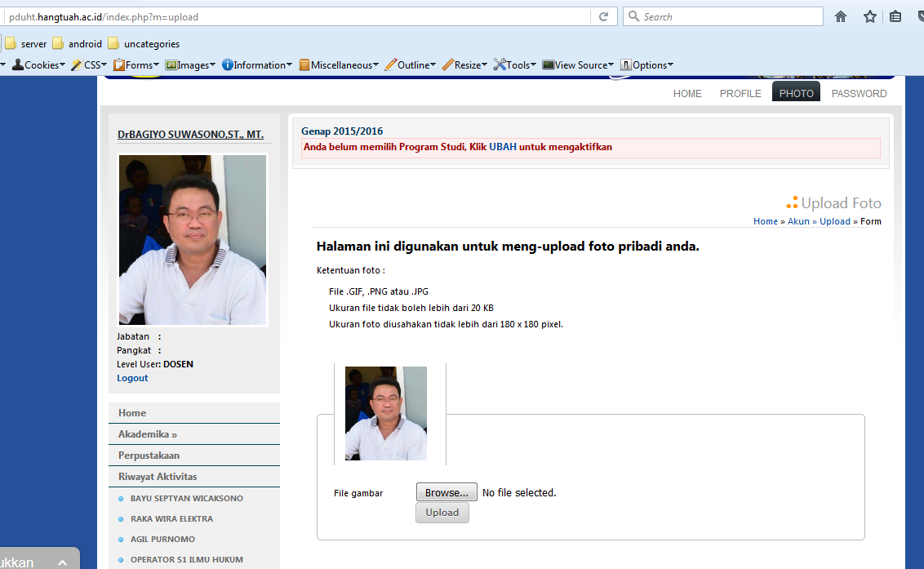924x569 pixels.
Task: Click the Upload button
Action: click(x=442, y=513)
